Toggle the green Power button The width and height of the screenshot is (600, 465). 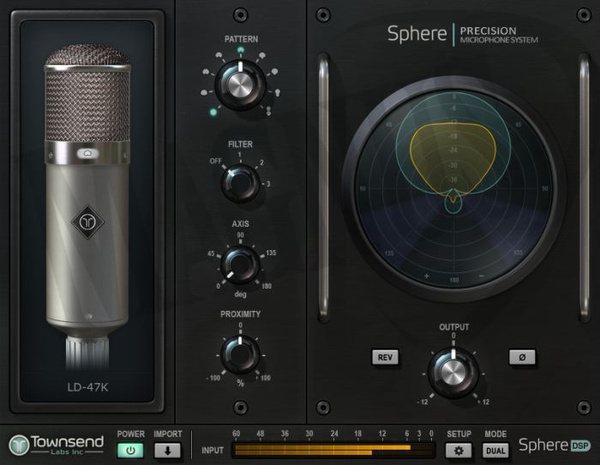click(131, 450)
